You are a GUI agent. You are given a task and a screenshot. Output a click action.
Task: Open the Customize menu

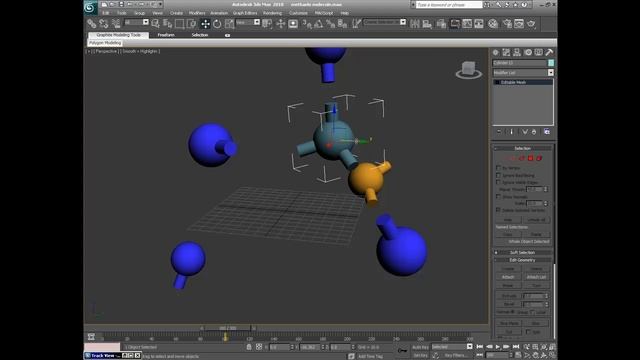(298, 13)
